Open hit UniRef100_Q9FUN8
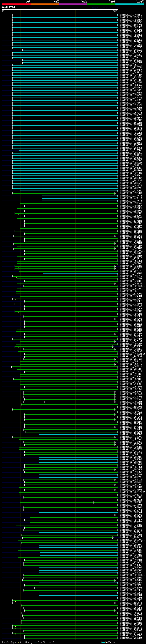This screenshot has width=146, height=644. click(x=131, y=80)
